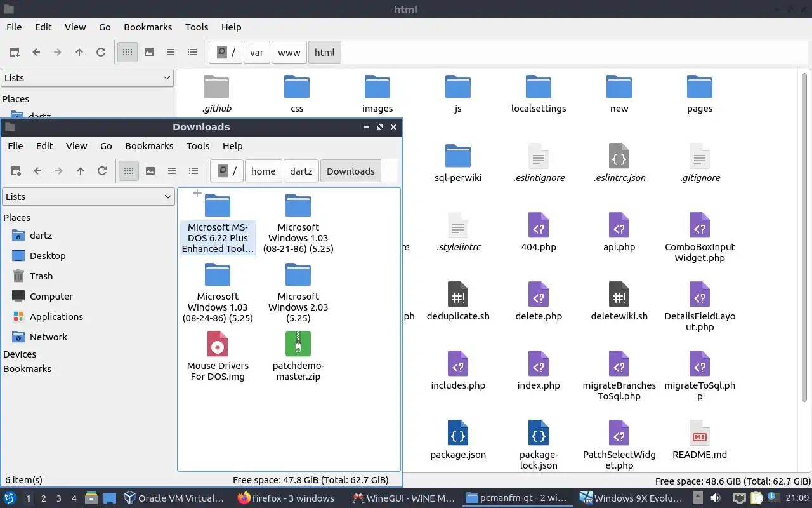Screen dimensions: 812x508
Task: Go up to parent folder in html window
Action: point(79,52)
